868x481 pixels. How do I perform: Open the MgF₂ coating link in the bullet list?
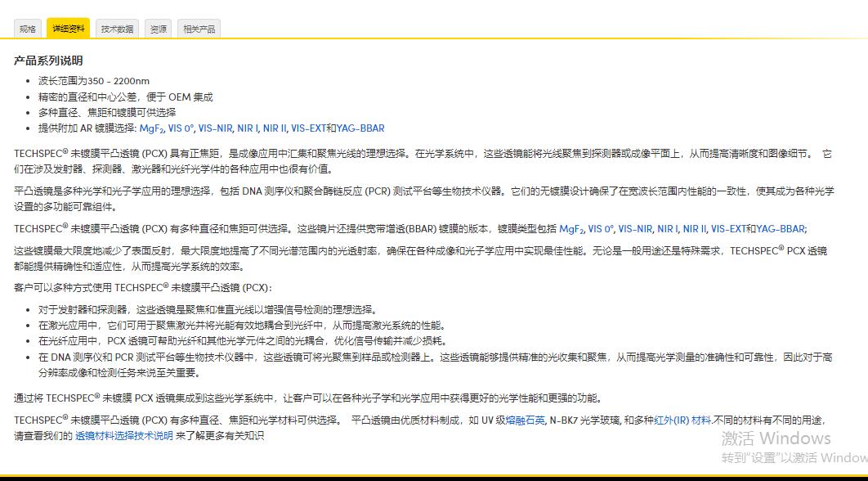click(x=152, y=128)
